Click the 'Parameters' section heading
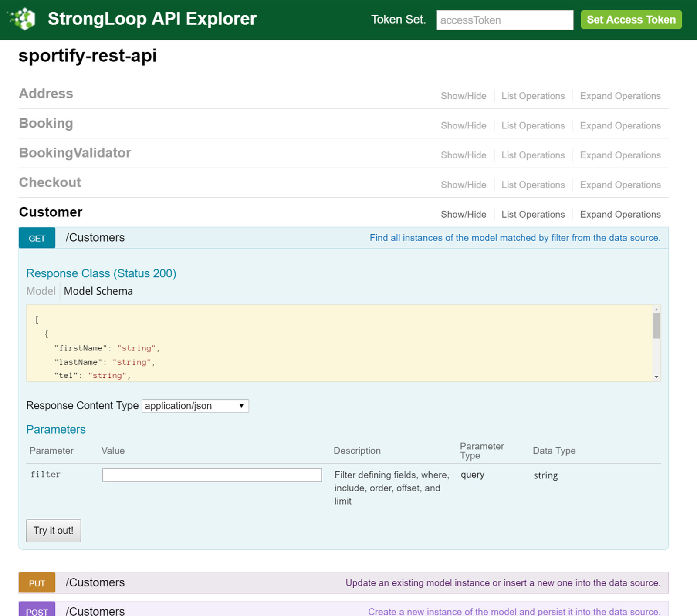 pos(56,429)
